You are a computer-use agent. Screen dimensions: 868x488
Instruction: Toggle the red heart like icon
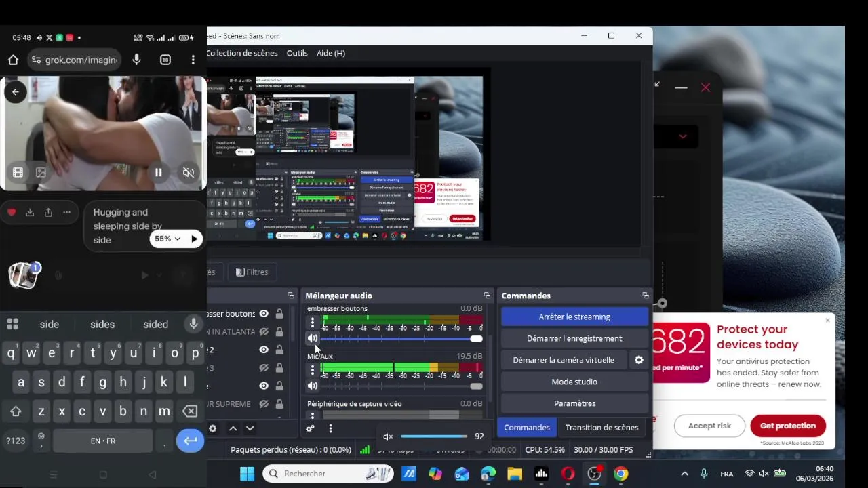[12, 212]
